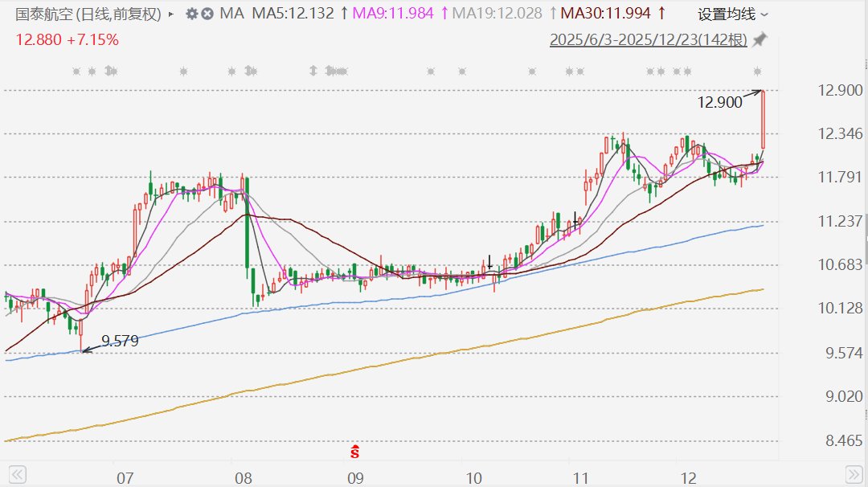The height and width of the screenshot is (487, 868).
Task: Click the scroll-right double-arrow button
Action: 854,475
